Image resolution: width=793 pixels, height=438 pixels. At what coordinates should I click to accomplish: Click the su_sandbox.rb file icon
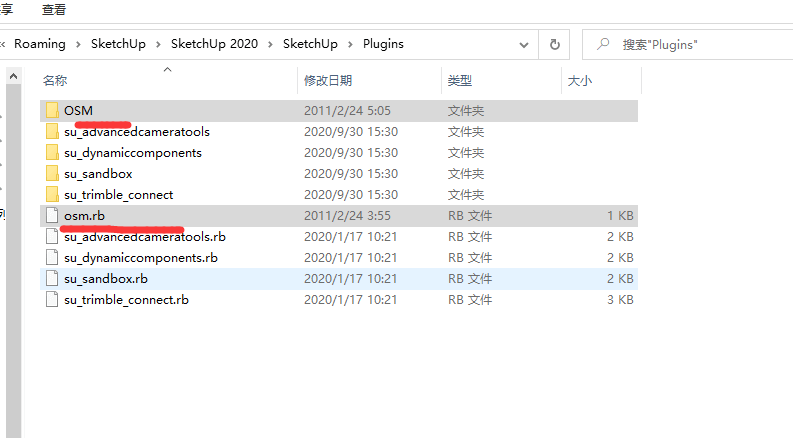(x=52, y=278)
